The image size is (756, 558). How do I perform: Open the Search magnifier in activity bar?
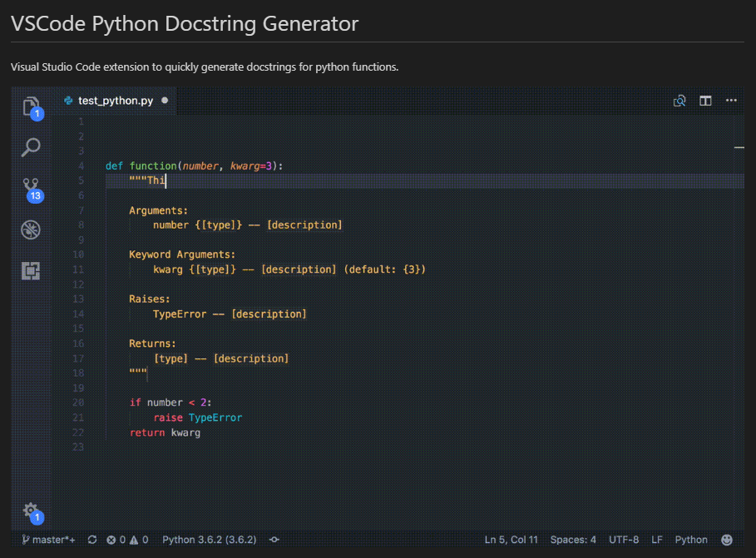point(31,147)
